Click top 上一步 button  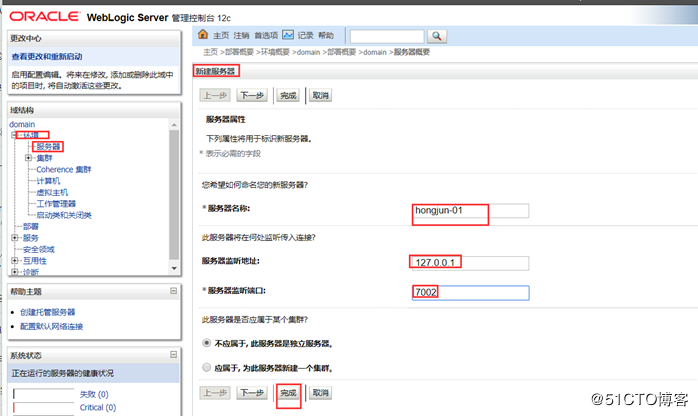tap(215, 95)
